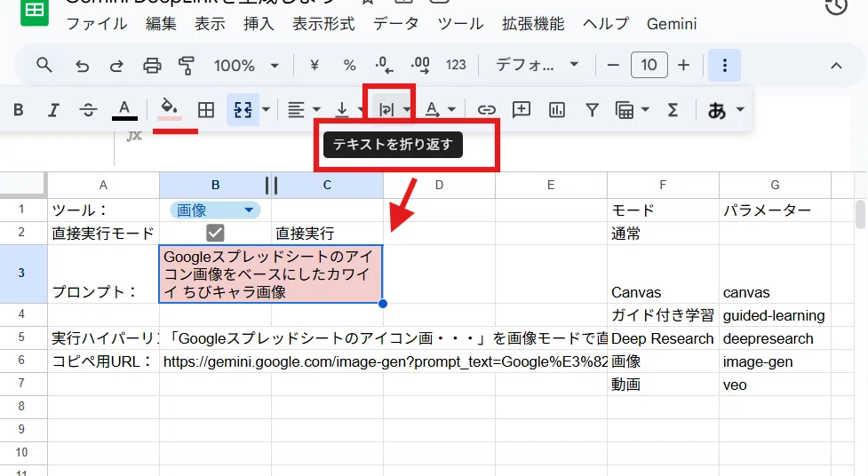Select column D header

439,186
